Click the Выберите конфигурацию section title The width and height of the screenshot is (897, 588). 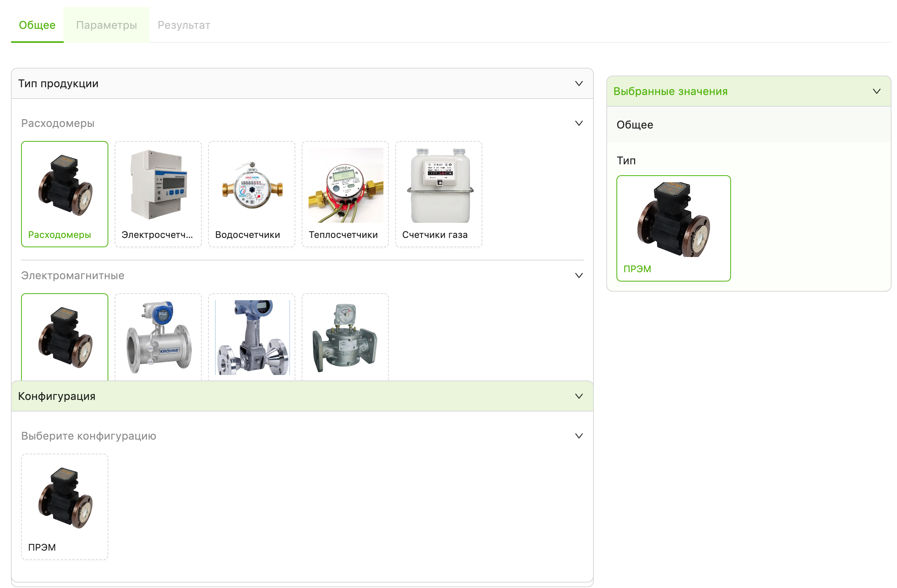pyautogui.click(x=89, y=436)
